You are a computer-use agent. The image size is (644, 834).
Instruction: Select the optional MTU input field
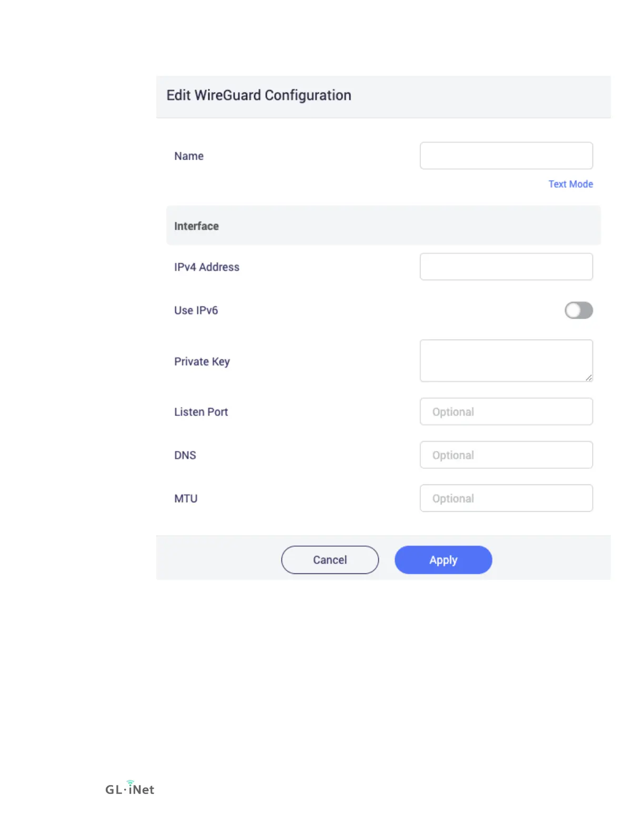pos(506,498)
